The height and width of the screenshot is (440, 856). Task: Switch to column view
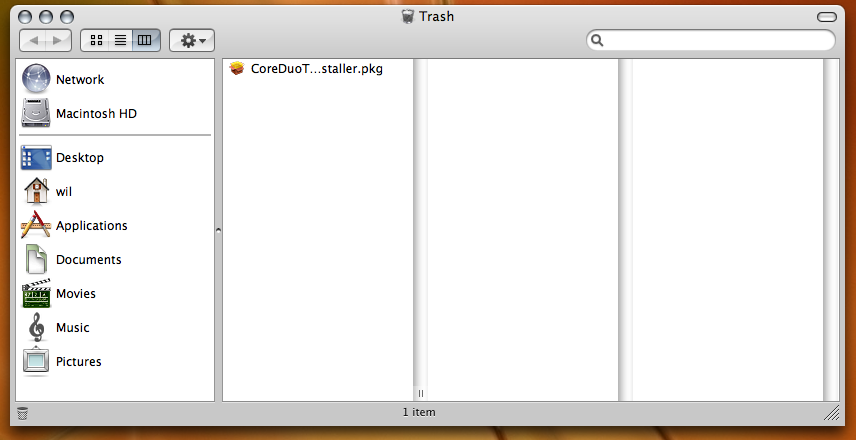tap(145, 40)
